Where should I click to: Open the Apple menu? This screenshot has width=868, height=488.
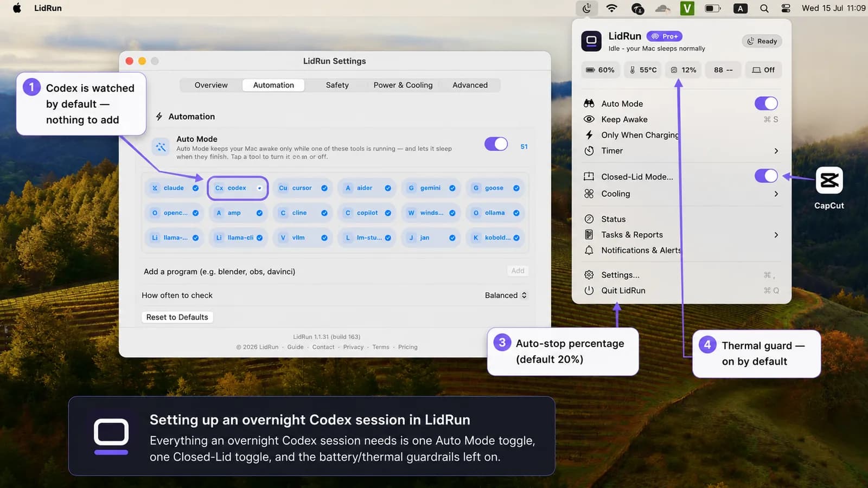(x=17, y=8)
